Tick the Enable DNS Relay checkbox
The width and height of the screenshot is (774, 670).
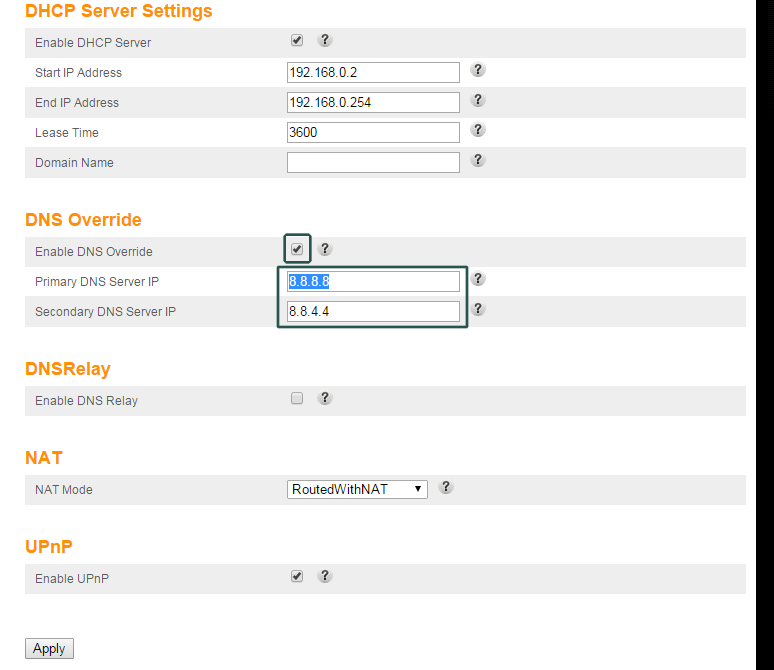(x=297, y=399)
